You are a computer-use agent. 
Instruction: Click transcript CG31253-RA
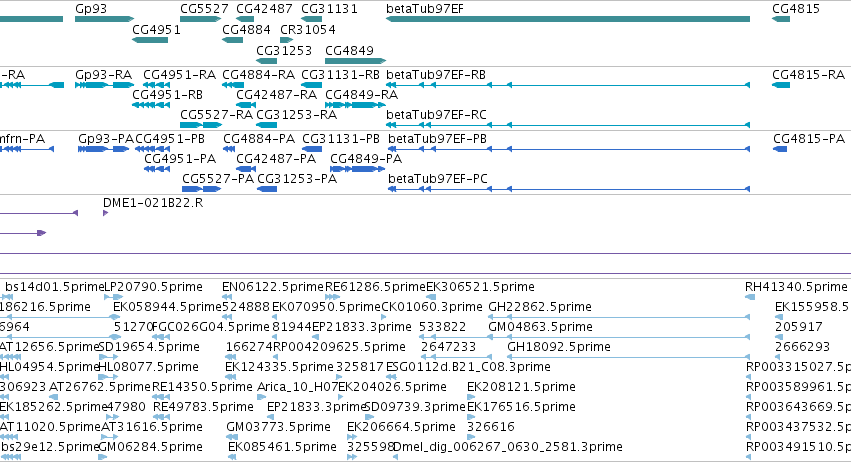pos(266,125)
